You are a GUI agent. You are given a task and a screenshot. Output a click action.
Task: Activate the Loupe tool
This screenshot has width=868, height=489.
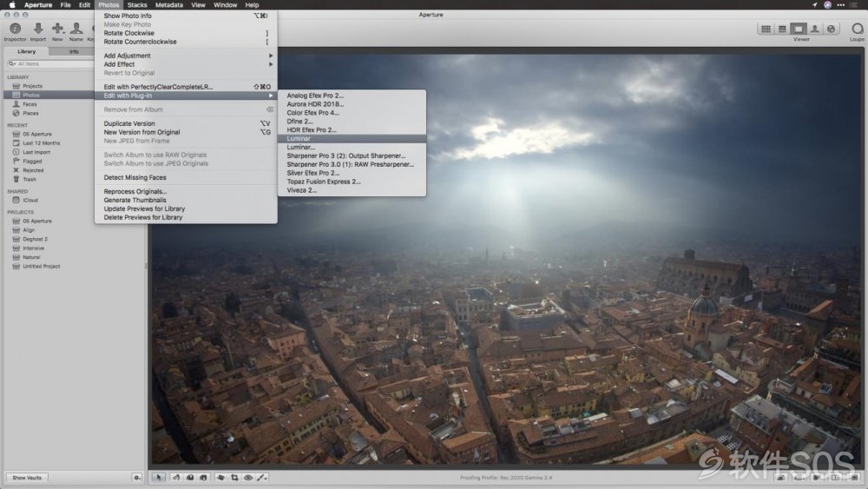pyautogui.click(x=857, y=29)
